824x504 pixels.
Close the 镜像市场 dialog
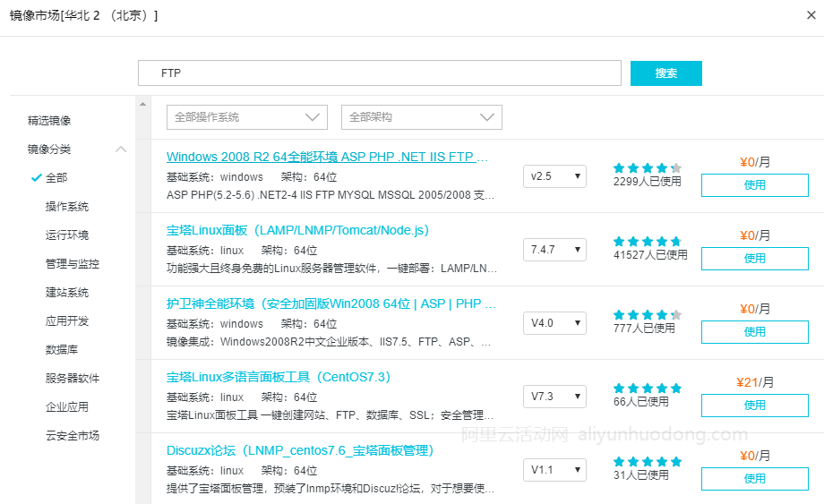[811, 15]
